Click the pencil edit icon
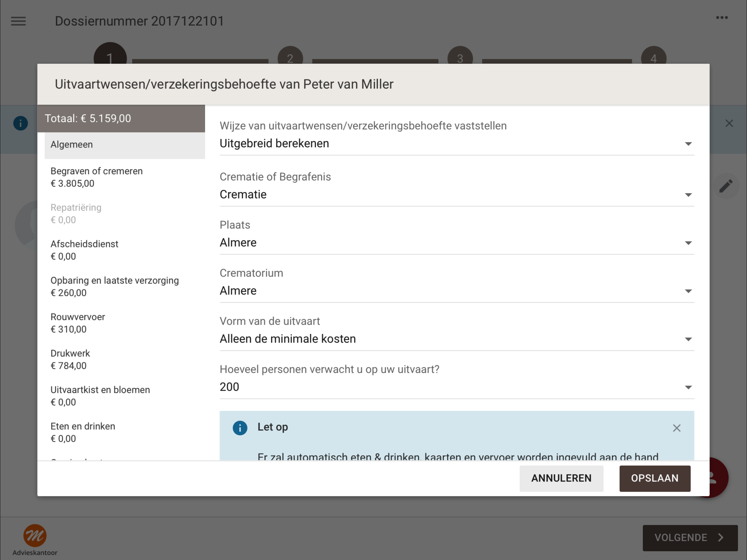 click(726, 186)
